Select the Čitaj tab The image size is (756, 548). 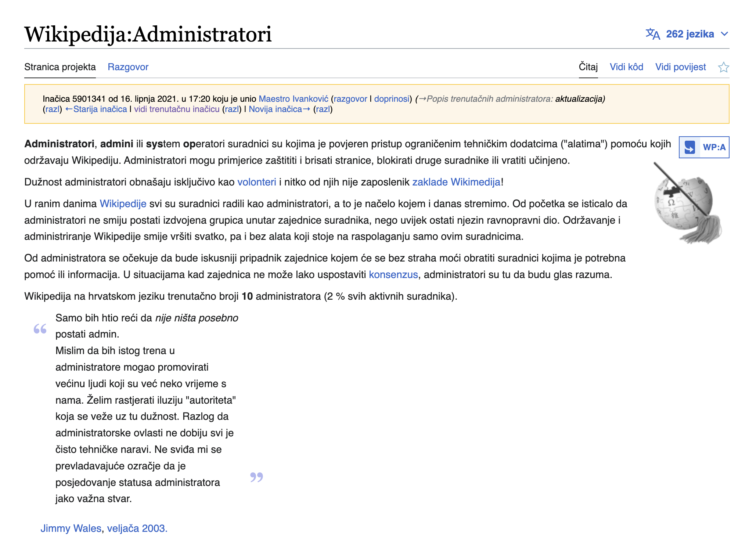(588, 67)
